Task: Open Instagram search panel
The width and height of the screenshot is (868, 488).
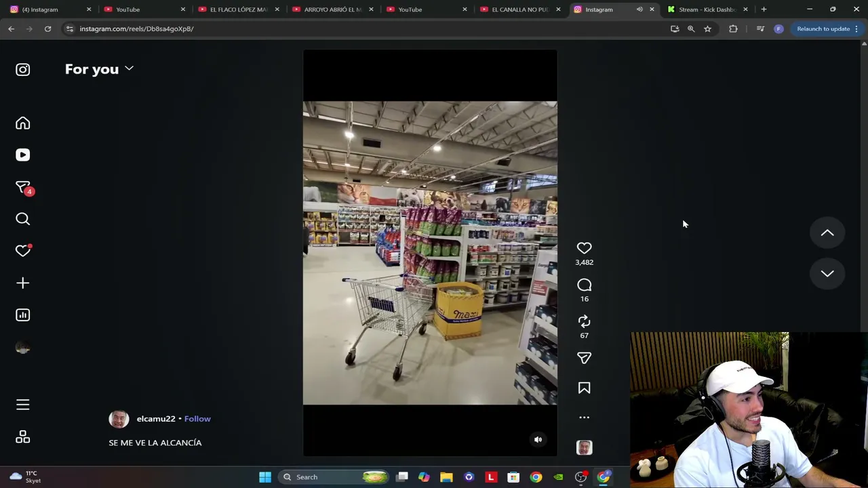Action: (22, 219)
